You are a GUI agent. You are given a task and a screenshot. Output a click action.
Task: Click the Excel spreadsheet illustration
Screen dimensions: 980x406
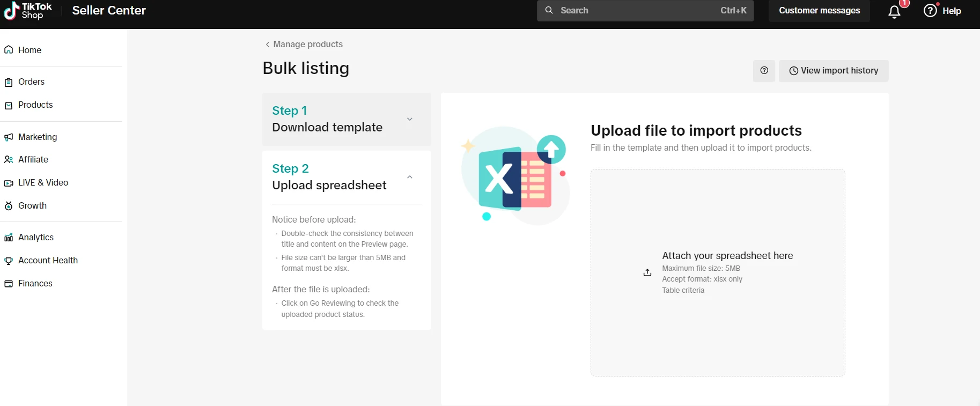[x=514, y=175]
